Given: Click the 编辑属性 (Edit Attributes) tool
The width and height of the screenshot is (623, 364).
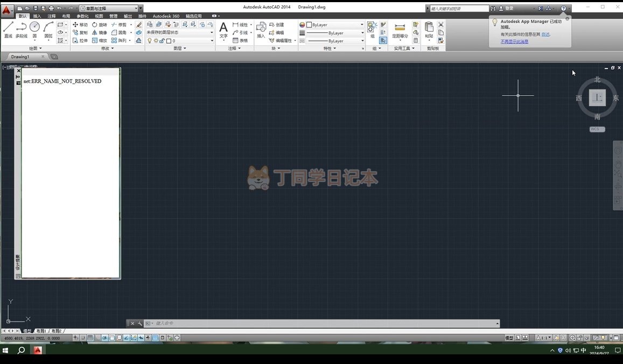Looking at the screenshot, I should coord(281,40).
